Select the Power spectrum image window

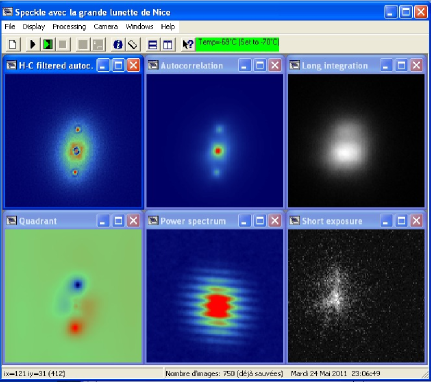coord(215,296)
